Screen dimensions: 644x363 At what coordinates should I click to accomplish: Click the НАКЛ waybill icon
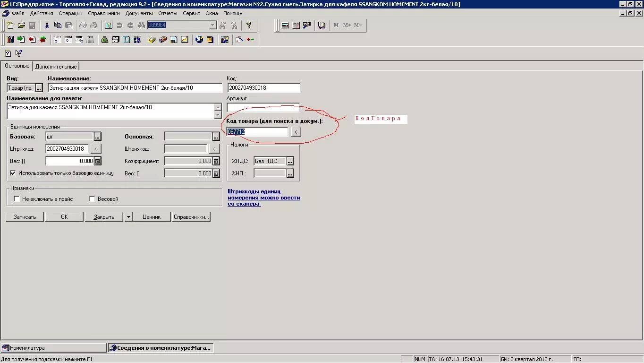click(x=68, y=40)
